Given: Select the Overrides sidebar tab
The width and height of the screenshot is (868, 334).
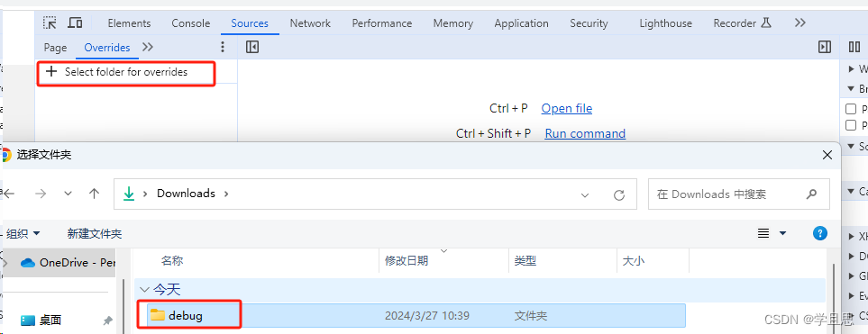Looking at the screenshot, I should coord(107,48).
